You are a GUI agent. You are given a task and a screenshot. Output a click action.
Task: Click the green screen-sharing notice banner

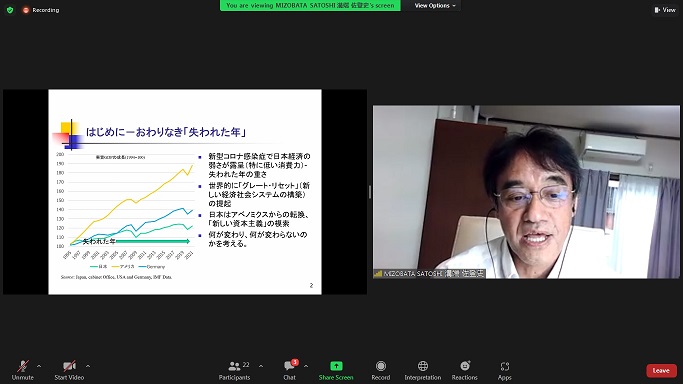[310, 6]
